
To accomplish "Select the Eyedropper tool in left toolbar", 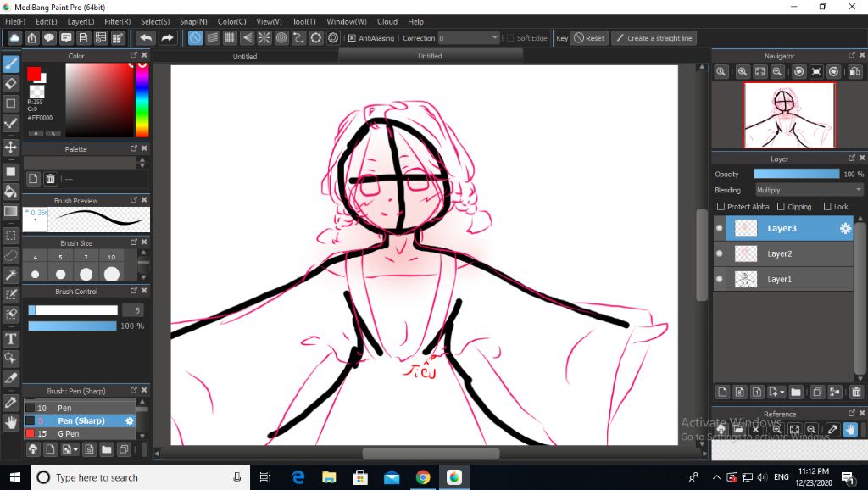I will [10, 403].
